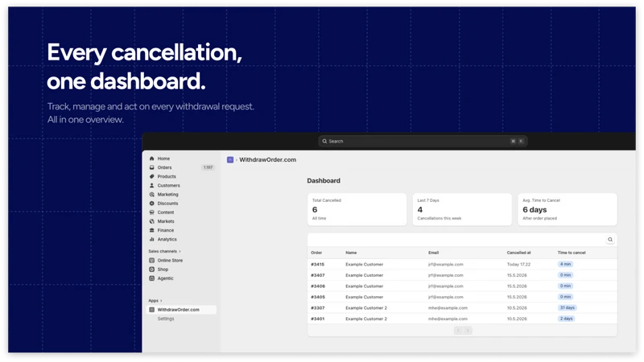Click the Content menu label
The width and height of the screenshot is (644, 362).
pos(166,212)
